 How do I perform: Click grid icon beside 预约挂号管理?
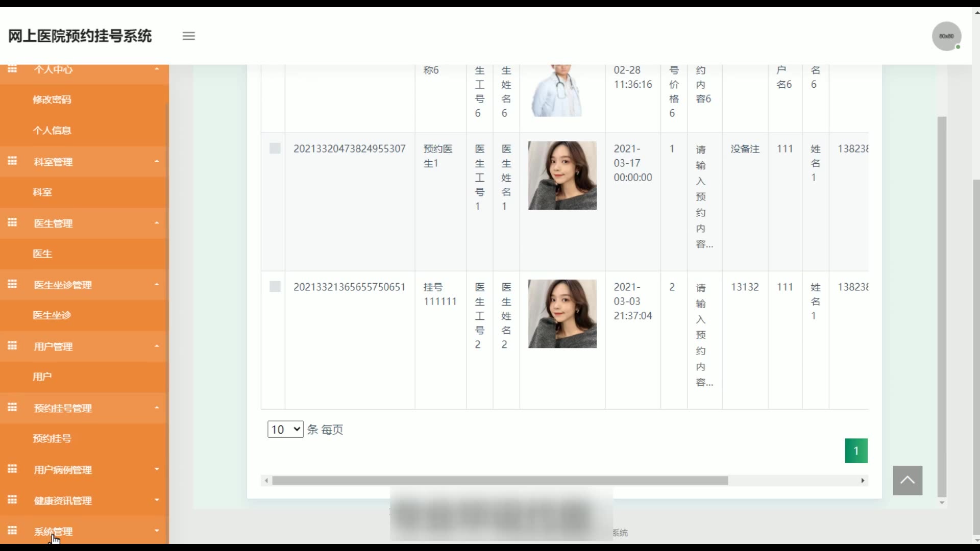12,408
